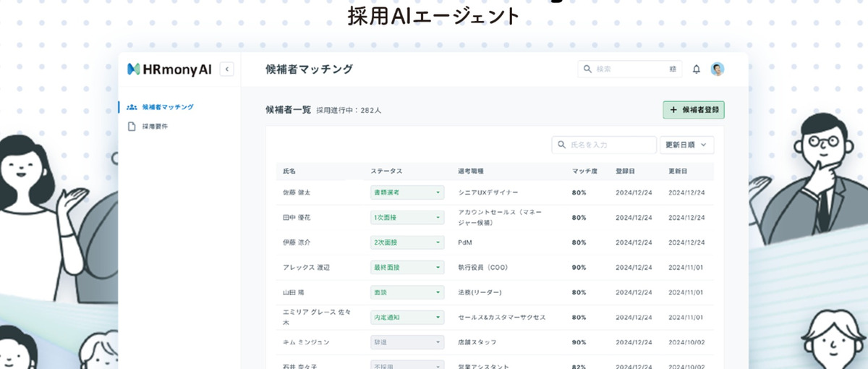The width and height of the screenshot is (868, 369).
Task: Click the ステータス column header
Action: click(x=386, y=171)
